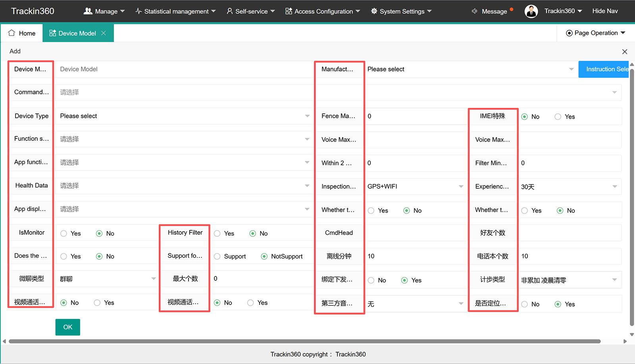Click the Self-service person icon
Screen dimensions: 635x364
coord(229,11)
